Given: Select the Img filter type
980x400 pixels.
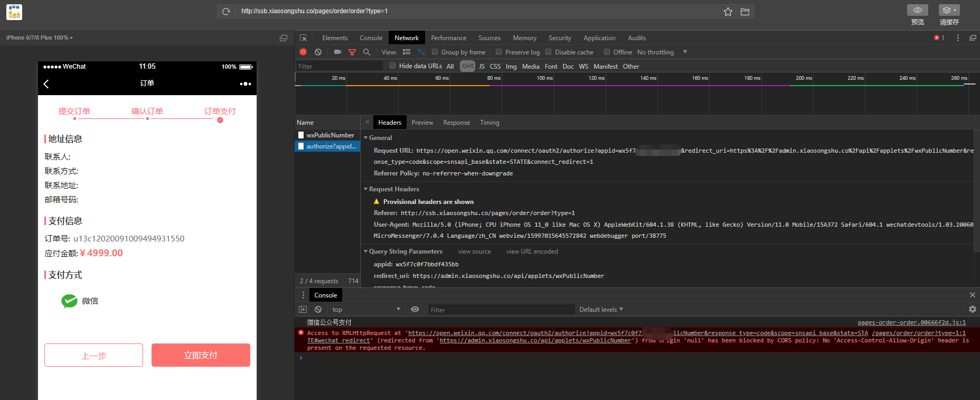Looking at the screenshot, I should click(511, 66).
